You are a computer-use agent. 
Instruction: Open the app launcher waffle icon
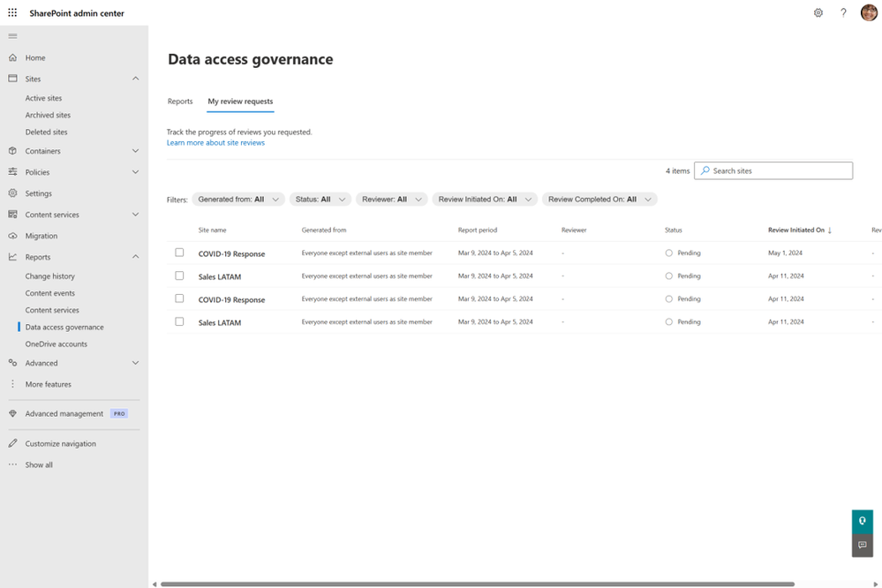click(x=12, y=12)
